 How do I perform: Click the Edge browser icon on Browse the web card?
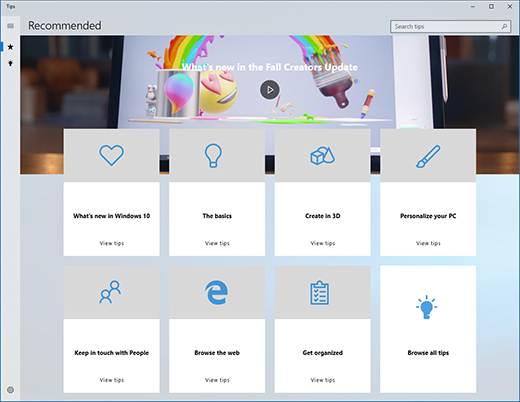216,292
